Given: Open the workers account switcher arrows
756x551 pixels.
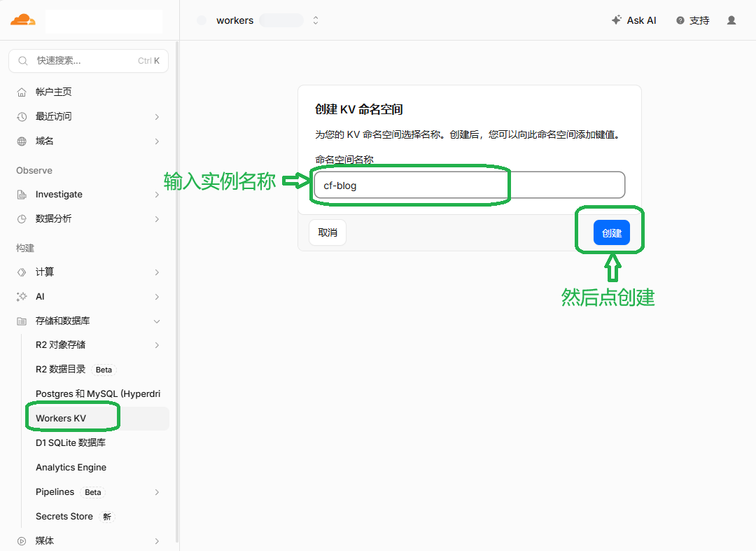Looking at the screenshot, I should click(x=316, y=20).
